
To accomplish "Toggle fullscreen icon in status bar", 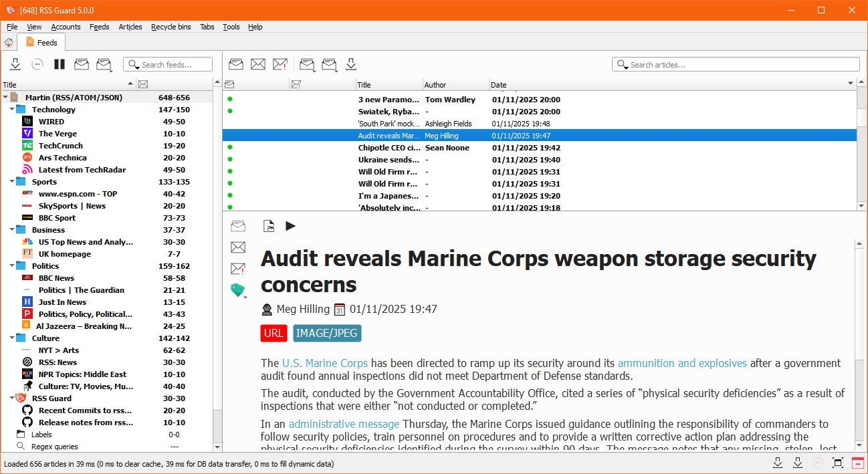I will point(838,463).
